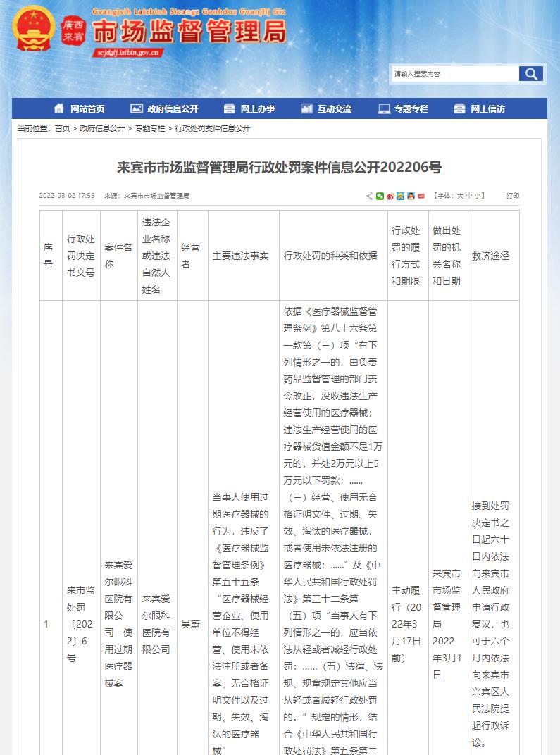Focus the search input box
Image resolution: width=560 pixels, height=755 pixels.
(454, 74)
